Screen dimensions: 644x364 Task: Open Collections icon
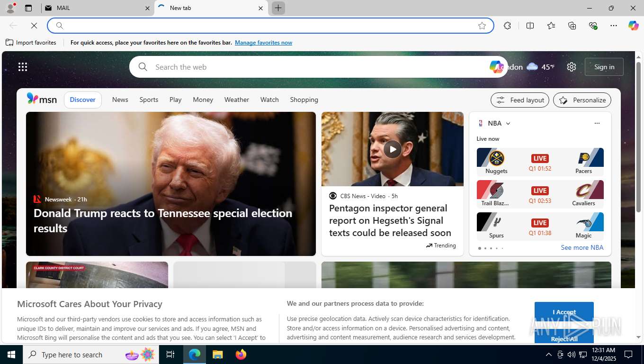click(572, 26)
